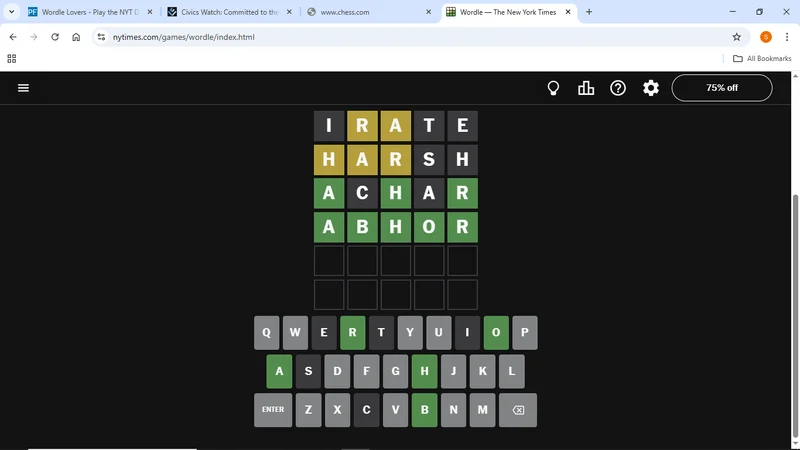This screenshot has height=450, width=800.
Task: Tap the S key on Wordle keyboard
Action: tap(308, 371)
